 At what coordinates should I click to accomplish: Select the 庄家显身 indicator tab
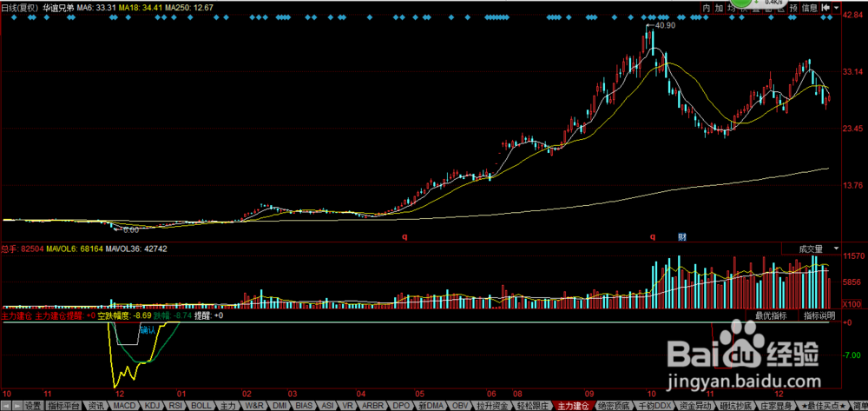pos(775,406)
